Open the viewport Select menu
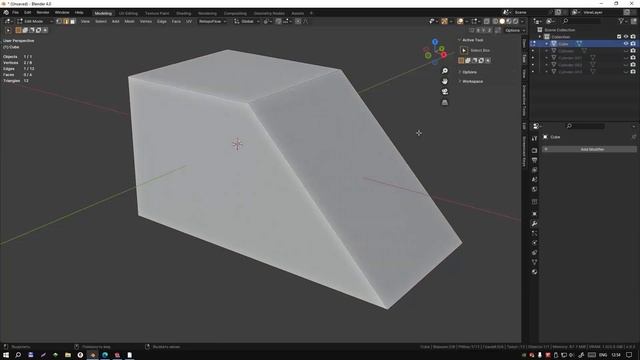The image size is (640, 360). 100,21
